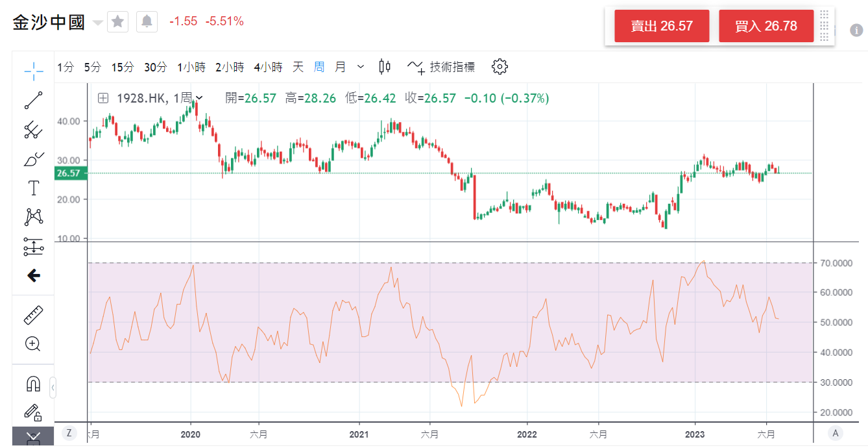Toggle magnet mode for drawings
The width and height of the screenshot is (868, 448).
point(33,384)
